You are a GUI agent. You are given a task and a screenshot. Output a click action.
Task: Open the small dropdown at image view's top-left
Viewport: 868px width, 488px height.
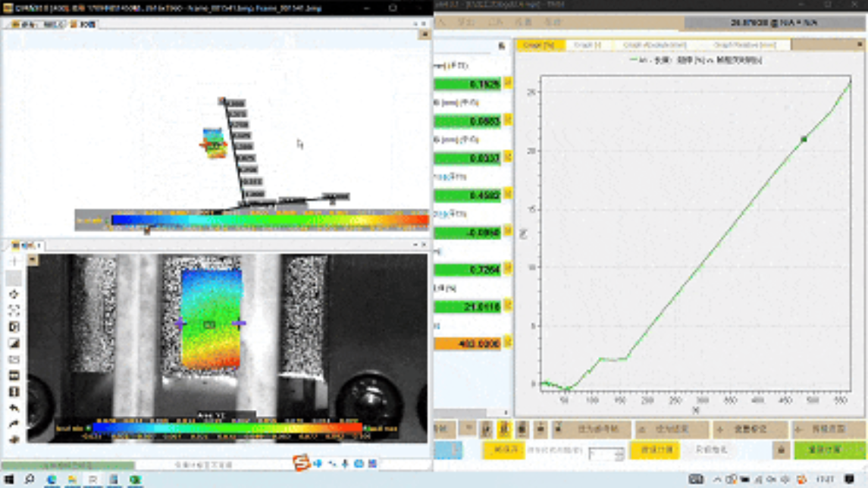click(33, 260)
